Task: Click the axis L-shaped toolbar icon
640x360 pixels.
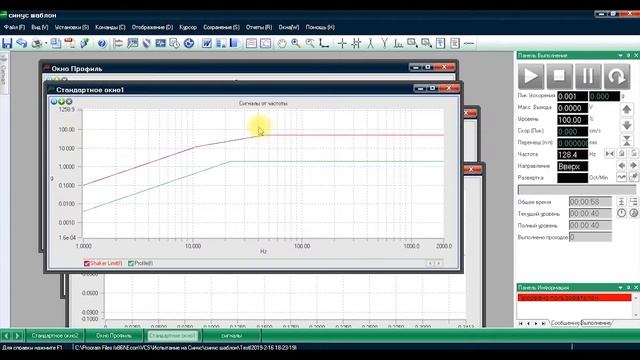Action: pyautogui.click(x=324, y=43)
